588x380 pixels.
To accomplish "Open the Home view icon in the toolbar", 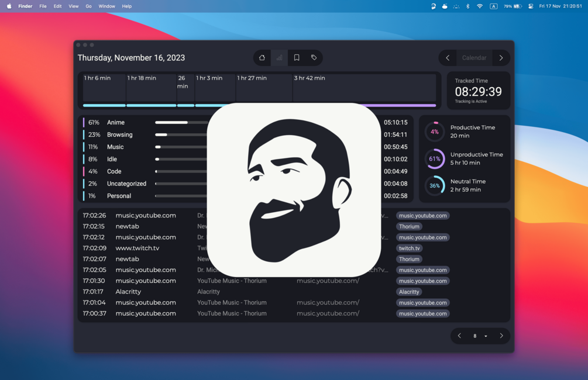I will 262,57.
